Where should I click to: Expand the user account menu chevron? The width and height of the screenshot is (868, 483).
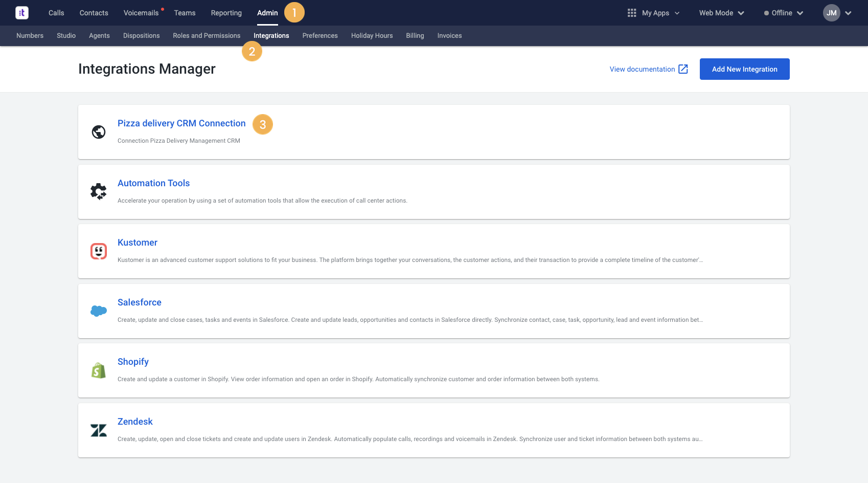(x=849, y=13)
